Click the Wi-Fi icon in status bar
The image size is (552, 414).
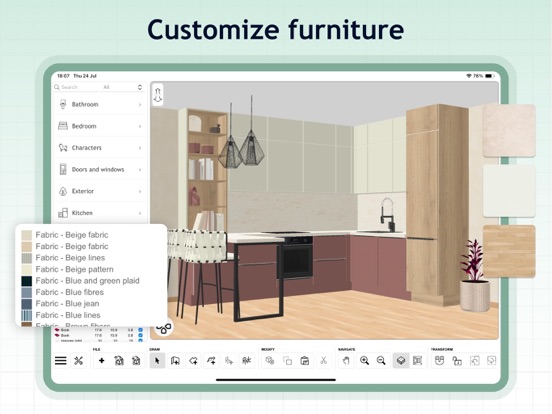click(469, 76)
